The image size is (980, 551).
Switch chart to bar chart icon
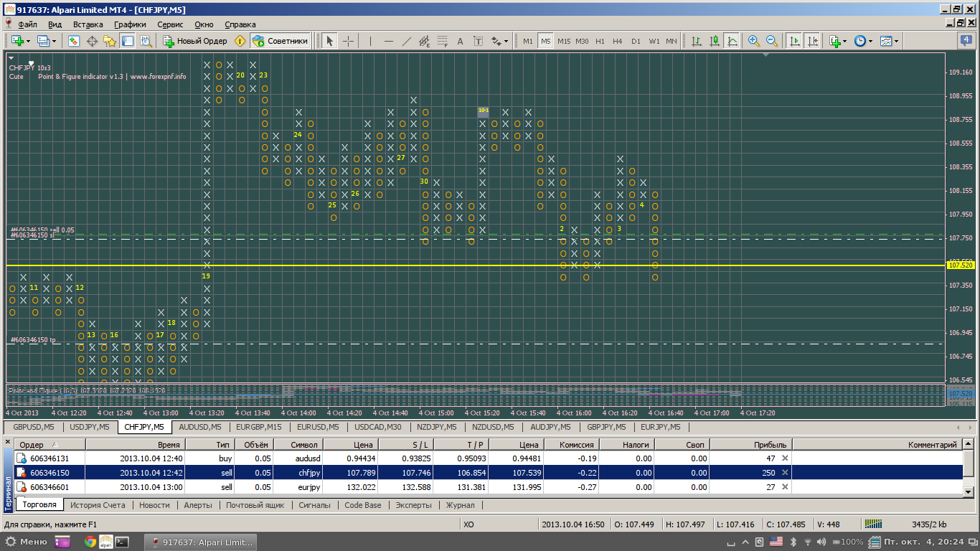tap(697, 41)
